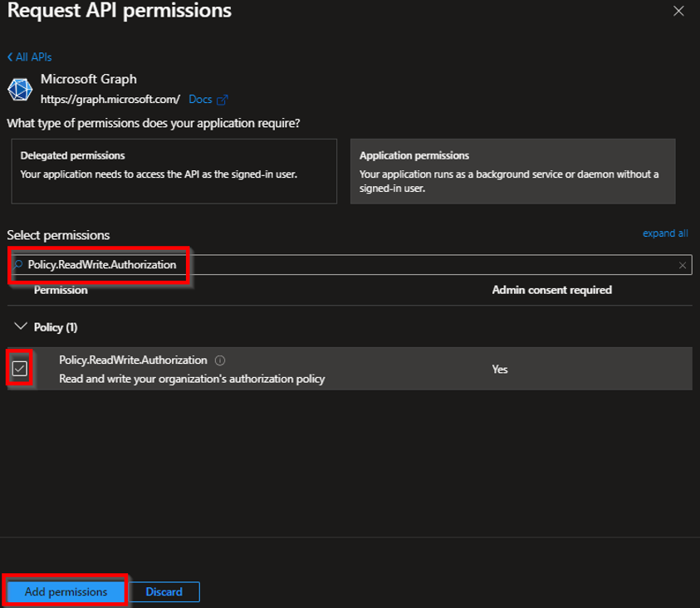700x608 pixels.
Task: Select the Application permissions card
Action: click(512, 171)
